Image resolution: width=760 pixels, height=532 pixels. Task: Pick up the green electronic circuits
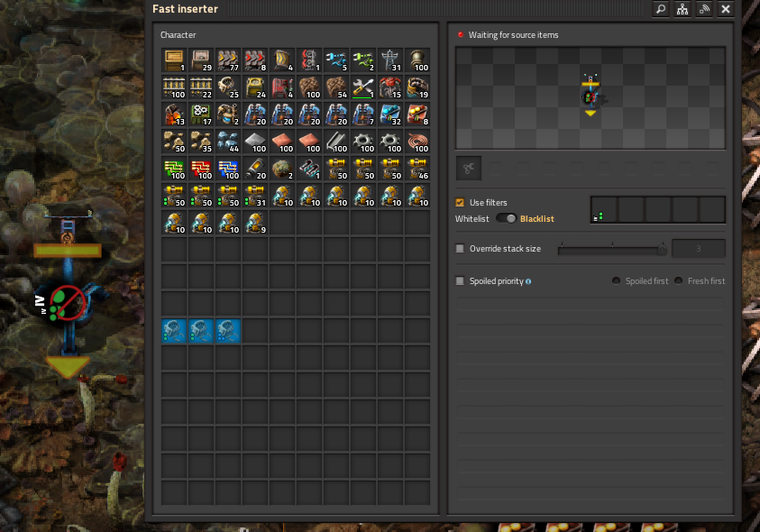(174, 170)
